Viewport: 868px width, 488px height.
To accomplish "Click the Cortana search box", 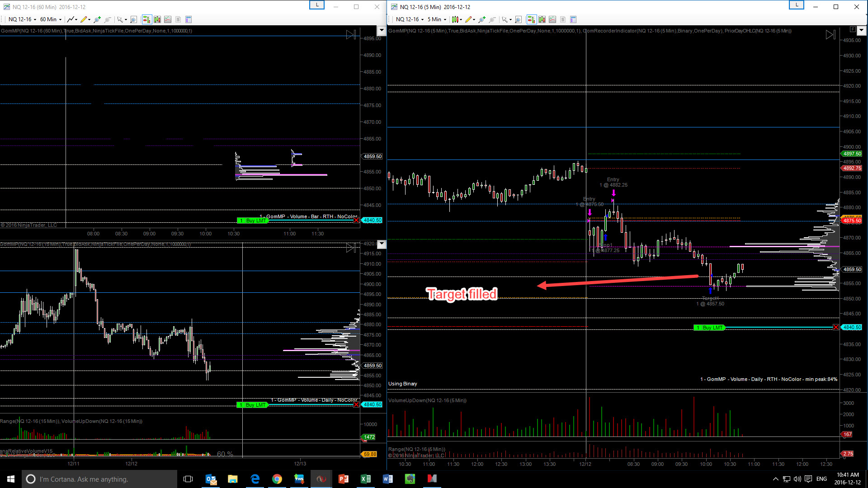I will pos(99,479).
